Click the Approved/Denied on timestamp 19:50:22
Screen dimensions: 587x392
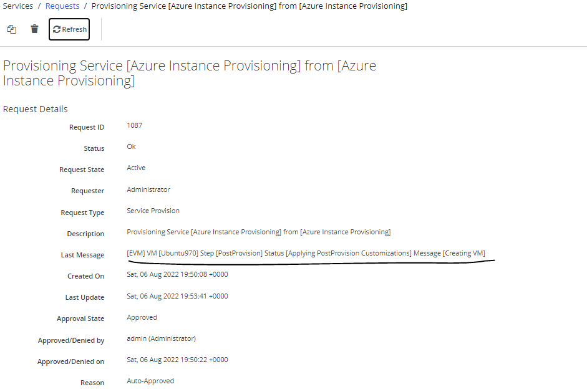point(177,360)
